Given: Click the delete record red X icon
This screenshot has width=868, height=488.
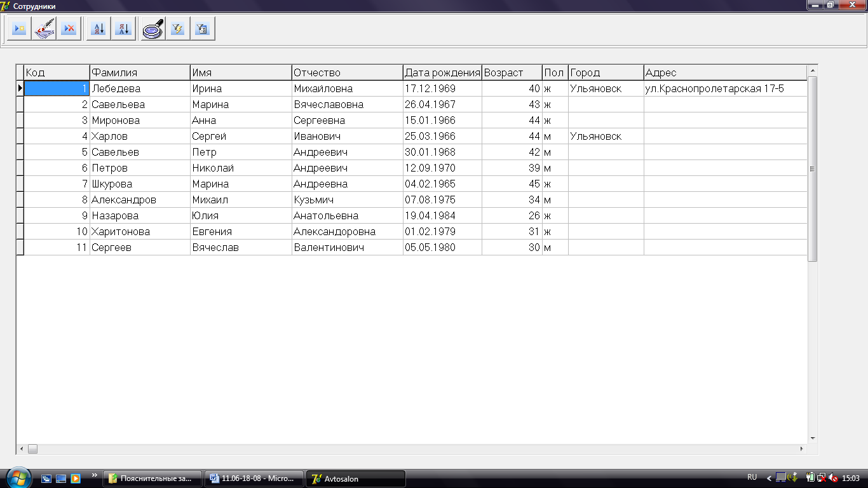Looking at the screenshot, I should (69, 29).
